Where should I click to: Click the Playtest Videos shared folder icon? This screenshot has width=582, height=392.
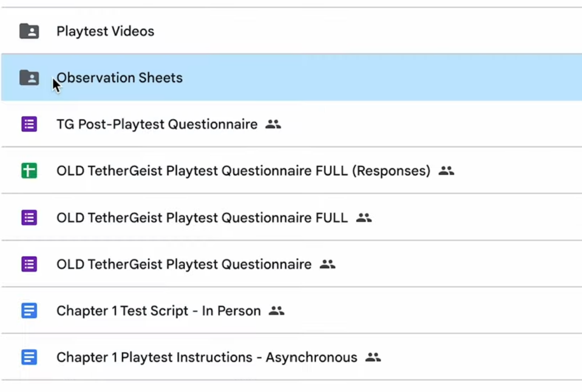(29, 31)
